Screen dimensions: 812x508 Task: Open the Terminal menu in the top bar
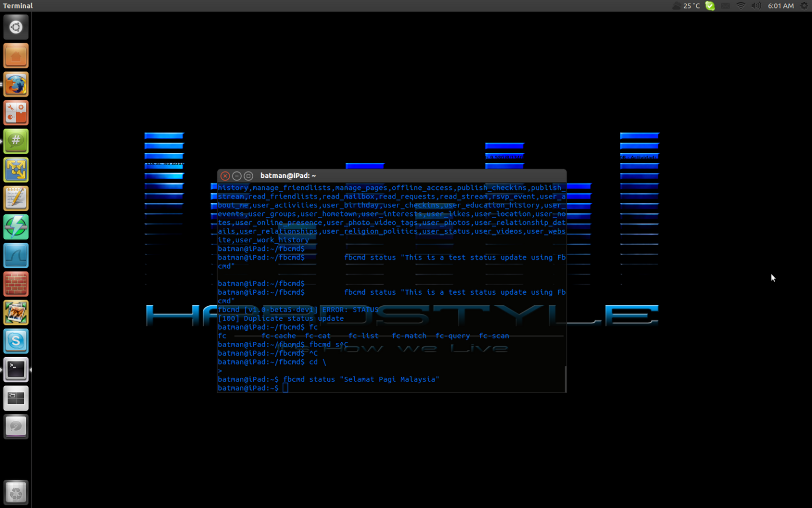(x=17, y=6)
